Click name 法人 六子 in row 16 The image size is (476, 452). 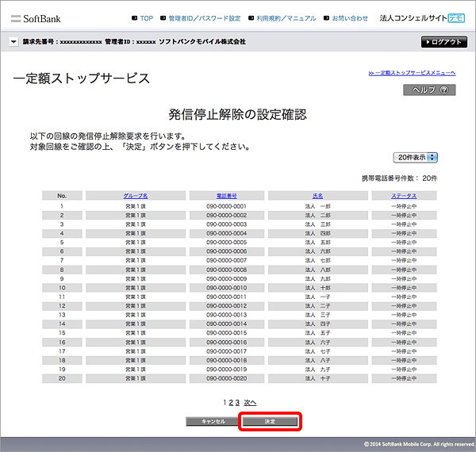[317, 343]
